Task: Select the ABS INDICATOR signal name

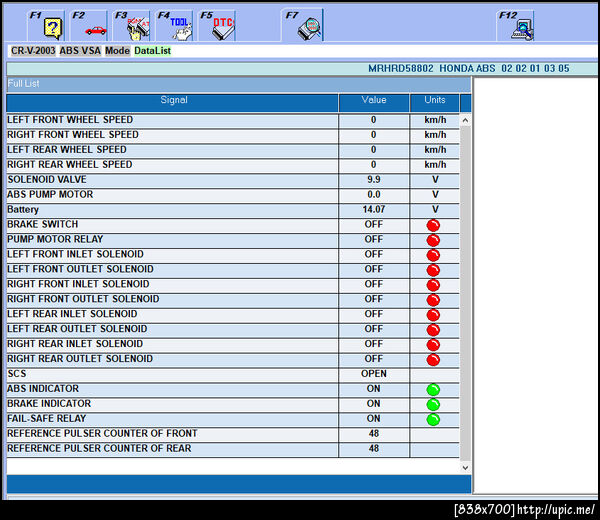Action: [43, 389]
